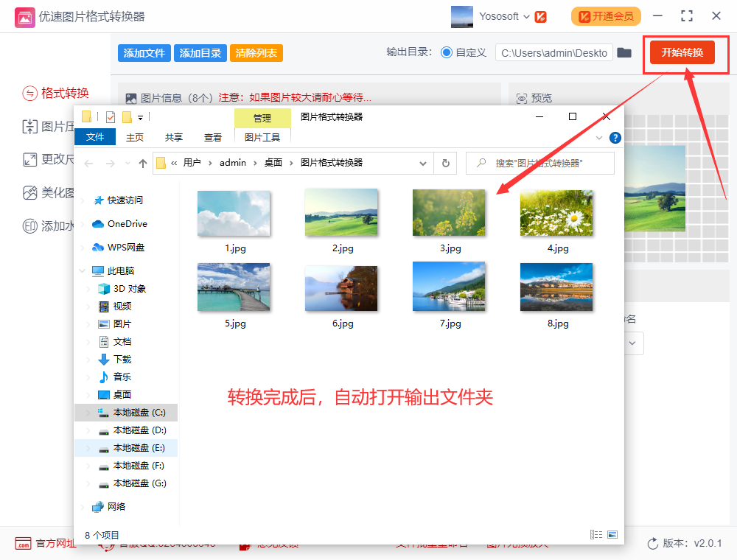Open the 格式转换 (format conversion) tool

pos(44,92)
